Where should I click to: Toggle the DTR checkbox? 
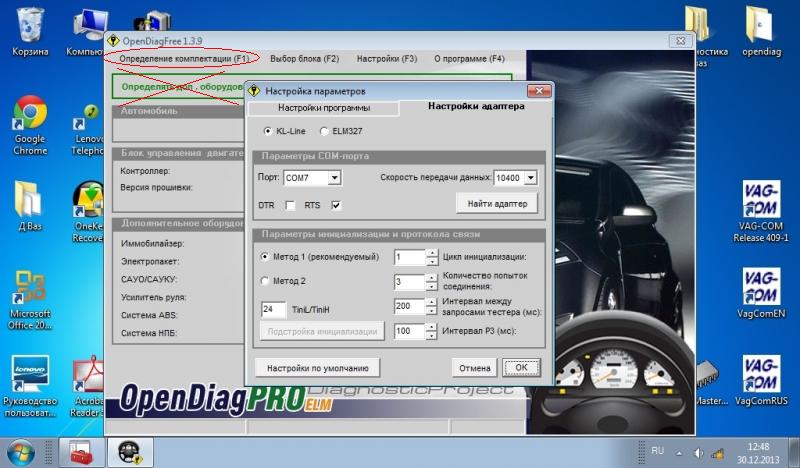click(290, 205)
